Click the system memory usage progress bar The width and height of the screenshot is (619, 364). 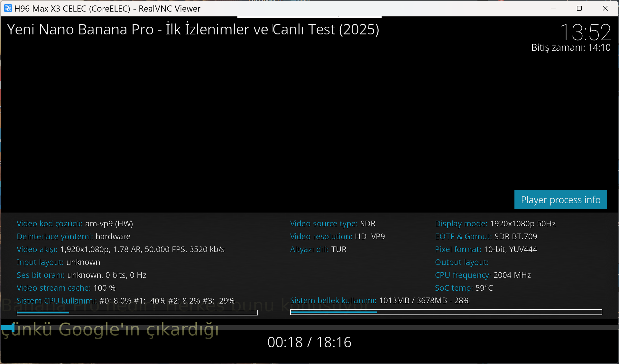click(446, 312)
